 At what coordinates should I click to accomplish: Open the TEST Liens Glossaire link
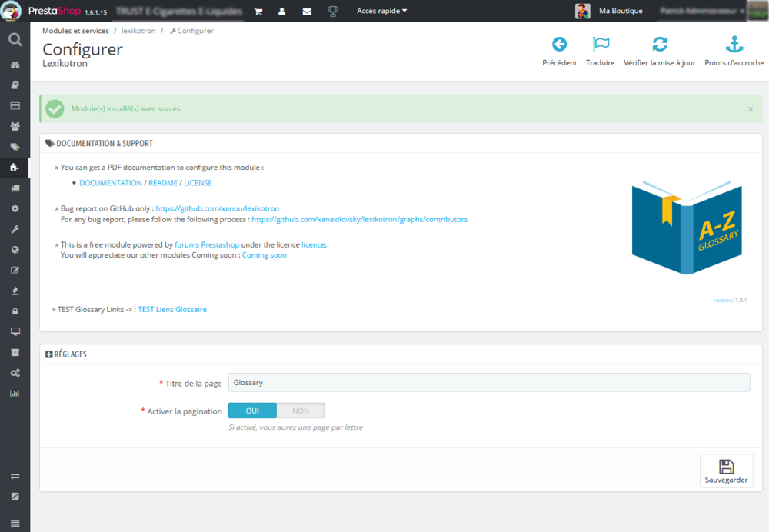tap(171, 309)
